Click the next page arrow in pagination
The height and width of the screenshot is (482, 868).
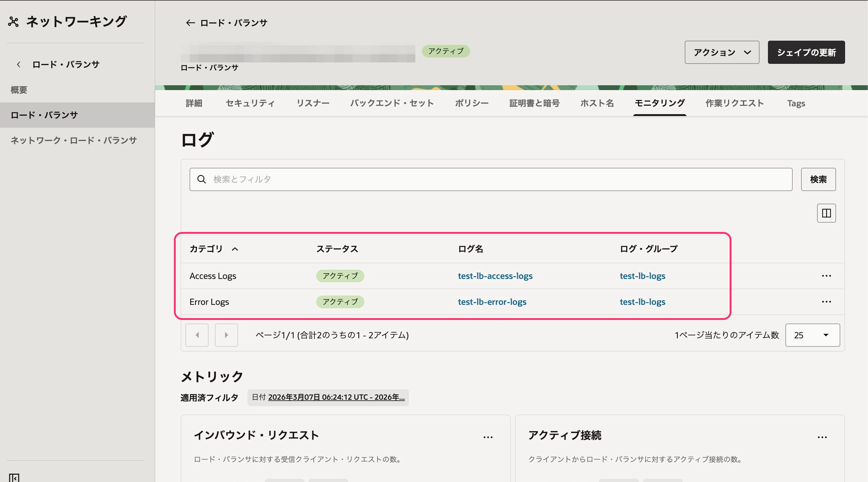[x=226, y=335]
